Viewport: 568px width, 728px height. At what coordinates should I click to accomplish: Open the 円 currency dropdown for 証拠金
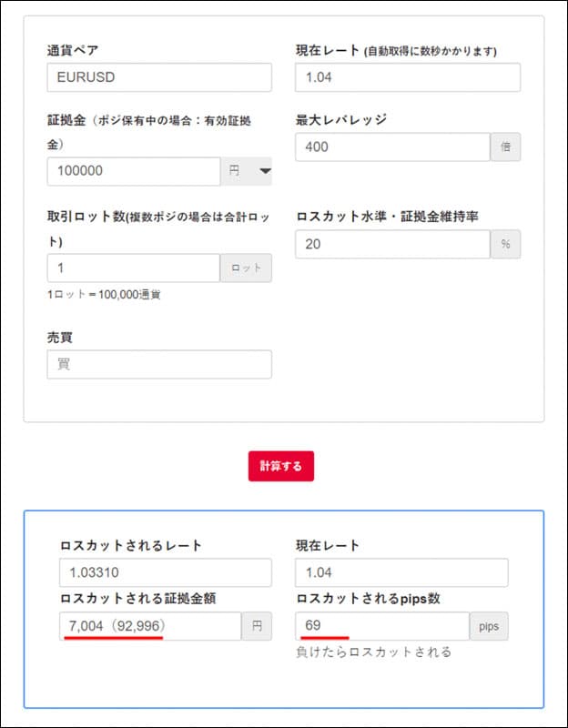[247, 171]
